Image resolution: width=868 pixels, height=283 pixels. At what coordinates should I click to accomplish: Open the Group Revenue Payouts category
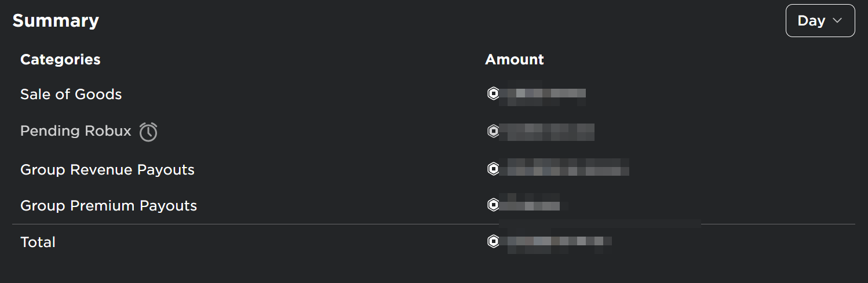tap(107, 170)
